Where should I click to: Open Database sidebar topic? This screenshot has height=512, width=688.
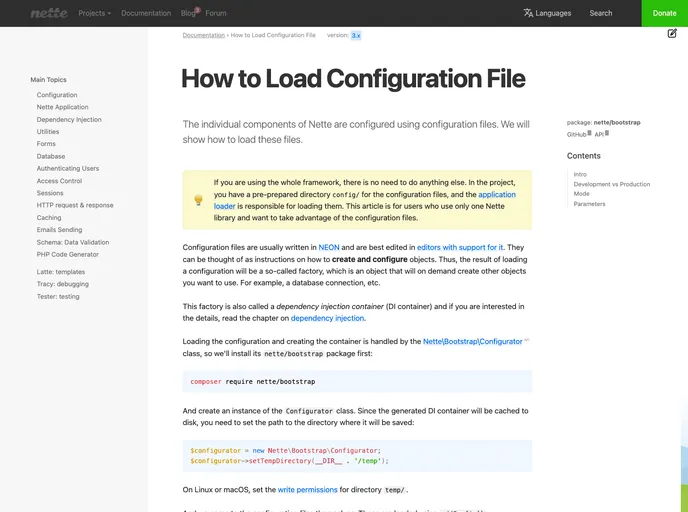[51, 156]
